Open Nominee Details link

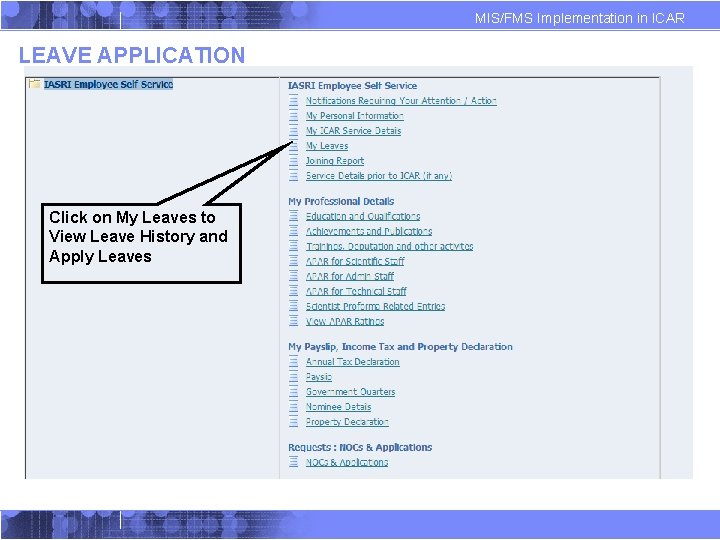pos(338,407)
